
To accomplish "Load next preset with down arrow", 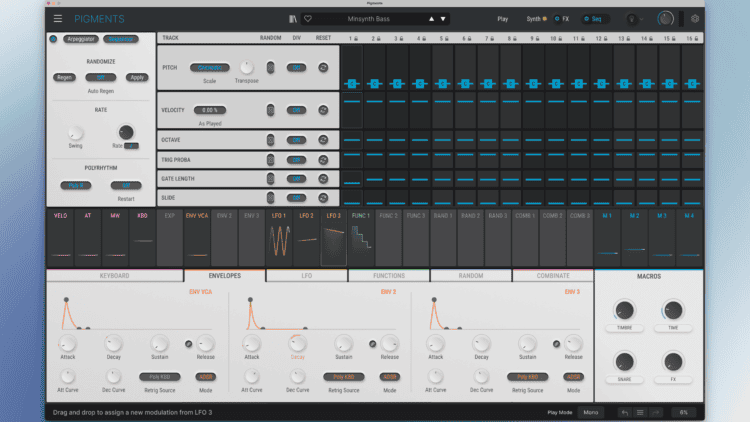I will point(443,19).
